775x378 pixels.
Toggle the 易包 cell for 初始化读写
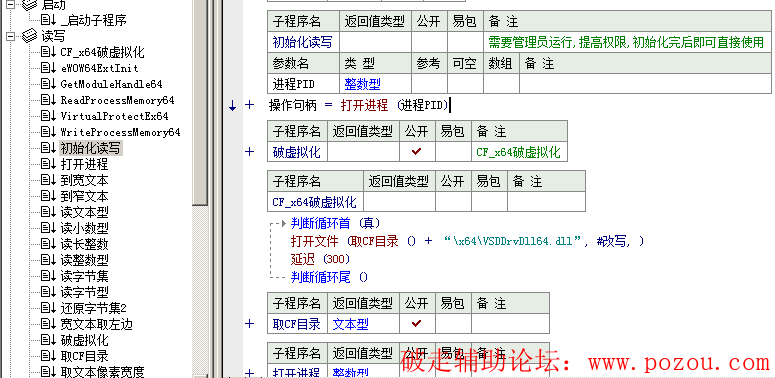click(465, 42)
